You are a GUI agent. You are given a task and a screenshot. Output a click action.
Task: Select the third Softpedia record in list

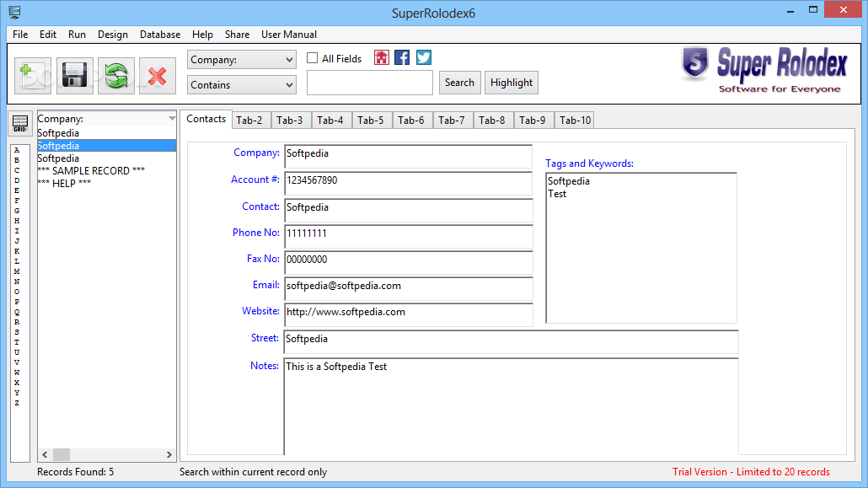pos(106,158)
